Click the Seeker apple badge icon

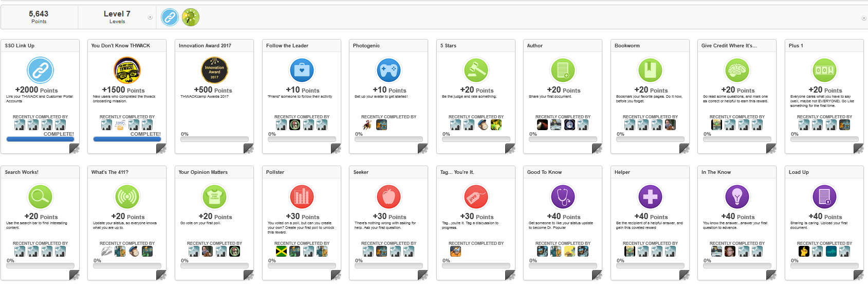click(x=389, y=196)
